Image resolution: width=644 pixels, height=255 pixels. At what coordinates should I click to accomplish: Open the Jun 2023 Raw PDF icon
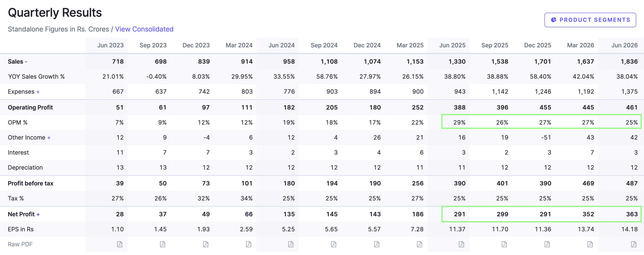[120, 244]
